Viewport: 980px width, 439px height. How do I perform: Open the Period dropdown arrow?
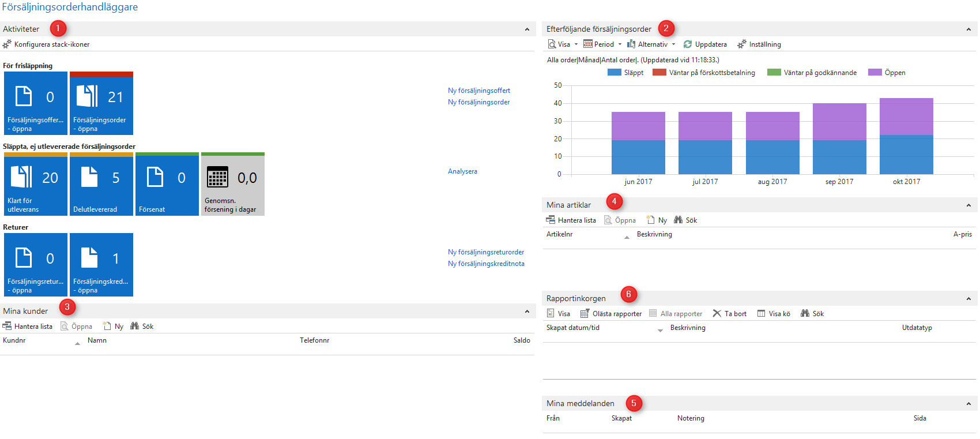pyautogui.click(x=620, y=44)
